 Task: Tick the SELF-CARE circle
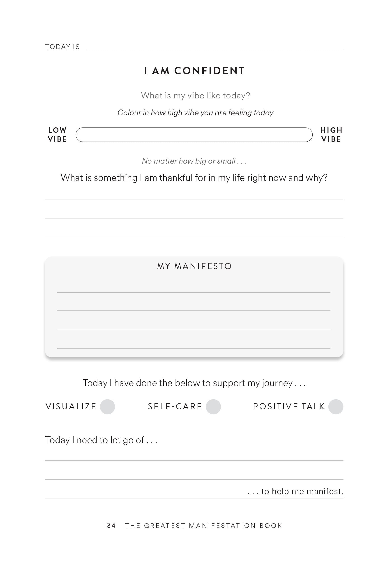pyautogui.click(x=213, y=407)
